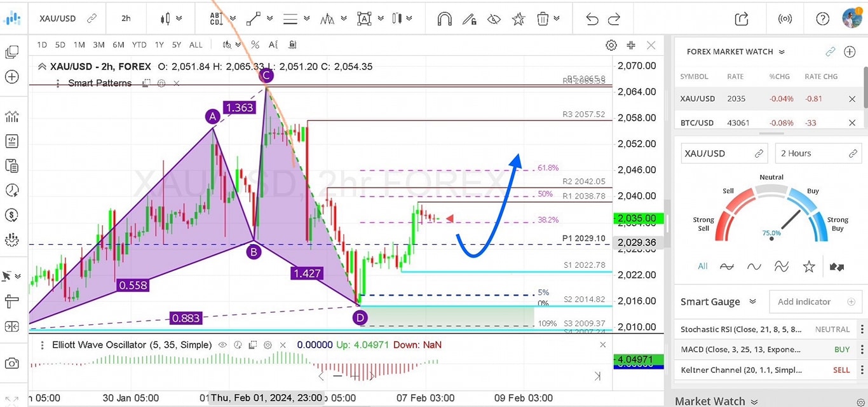Image resolution: width=868 pixels, height=407 pixels.
Task: Expand the candlestick chart type dropdown
Action: point(180,19)
